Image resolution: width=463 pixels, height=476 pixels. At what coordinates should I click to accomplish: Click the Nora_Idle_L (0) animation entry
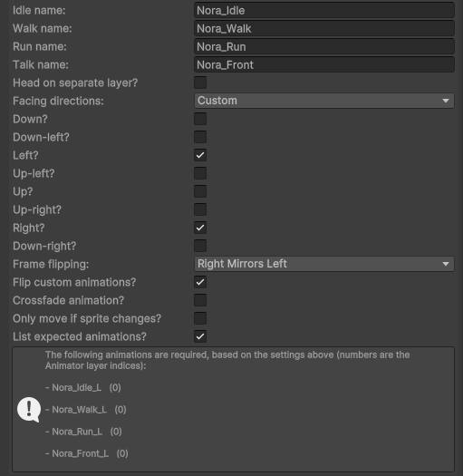click(83, 388)
